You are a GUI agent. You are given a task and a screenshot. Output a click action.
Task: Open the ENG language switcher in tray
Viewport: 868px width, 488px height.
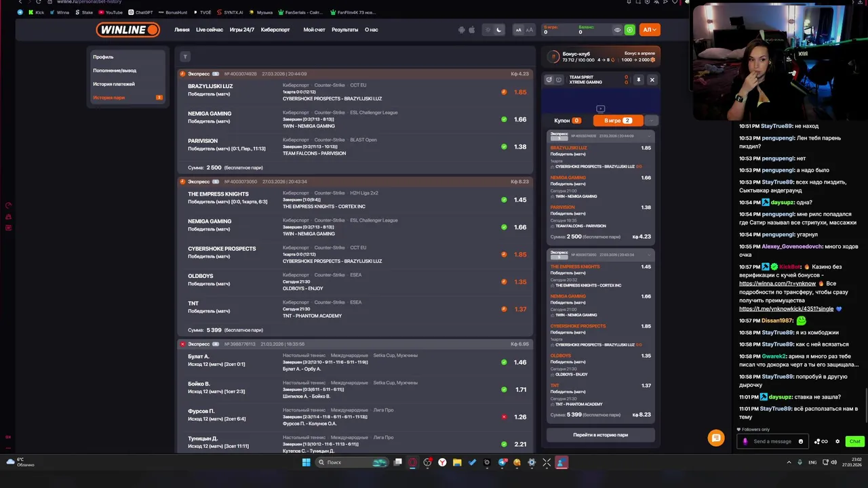pos(812,462)
